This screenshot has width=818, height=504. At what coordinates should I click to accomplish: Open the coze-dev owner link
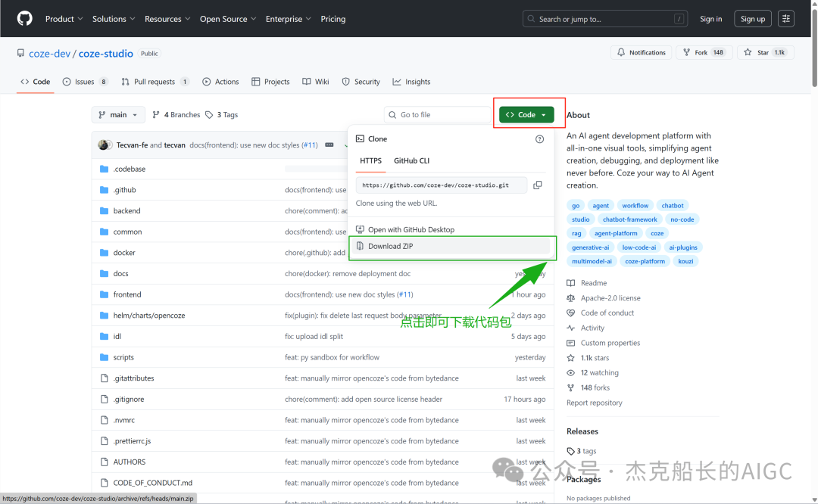tap(49, 54)
